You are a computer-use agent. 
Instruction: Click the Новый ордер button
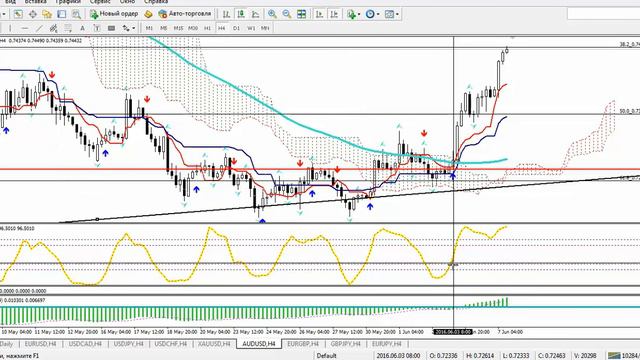point(114,14)
